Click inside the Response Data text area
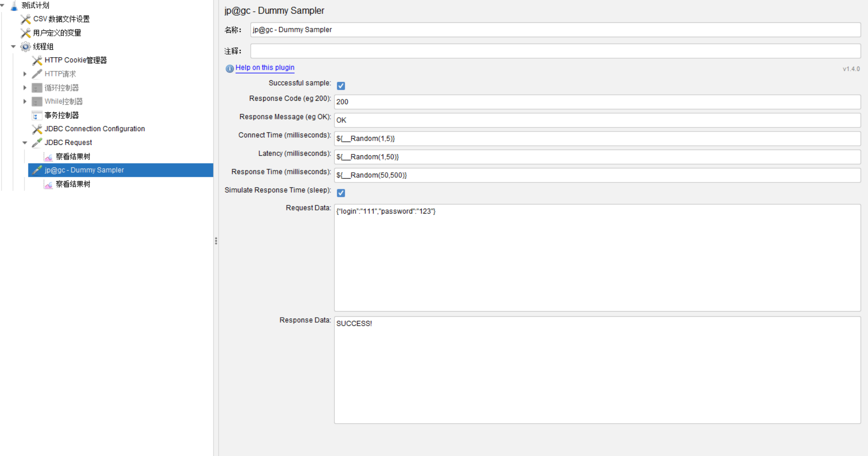The width and height of the screenshot is (868, 456). 597,370
